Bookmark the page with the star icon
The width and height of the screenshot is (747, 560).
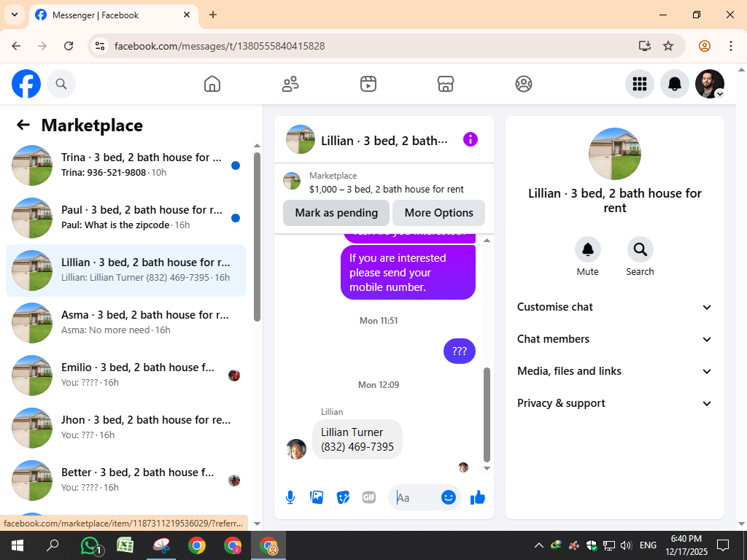pyautogui.click(x=668, y=46)
